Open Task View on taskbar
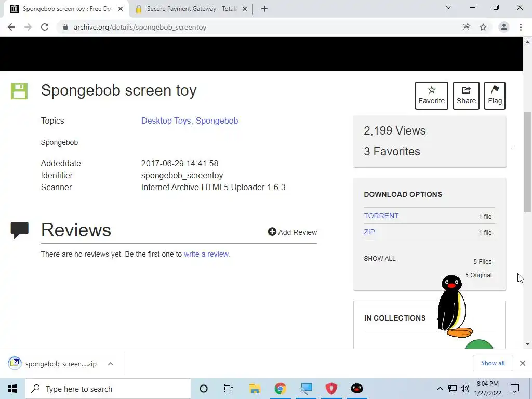532x399 pixels. pyautogui.click(x=229, y=389)
